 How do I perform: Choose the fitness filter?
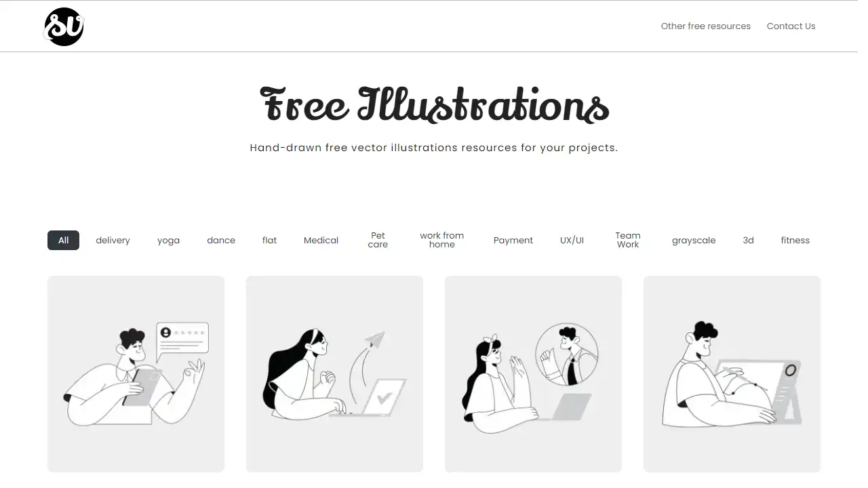pos(795,240)
